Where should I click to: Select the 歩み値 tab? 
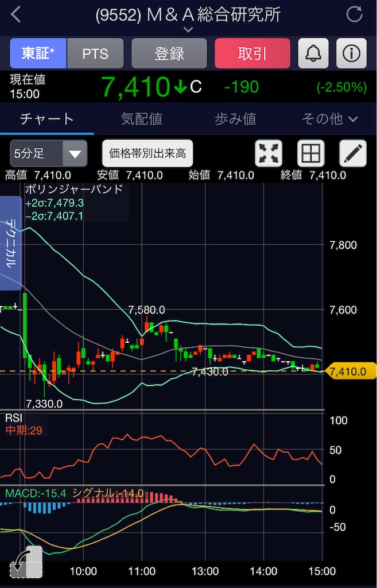tap(235, 119)
